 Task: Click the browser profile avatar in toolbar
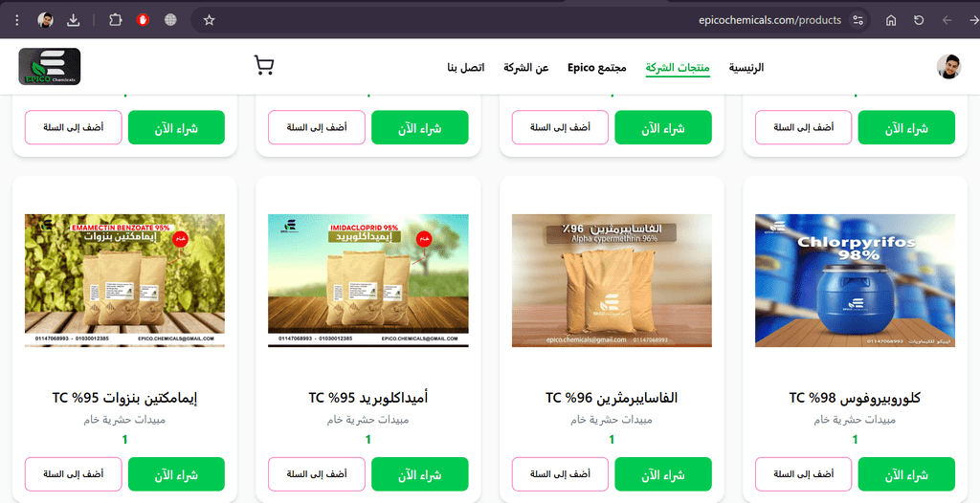point(45,20)
